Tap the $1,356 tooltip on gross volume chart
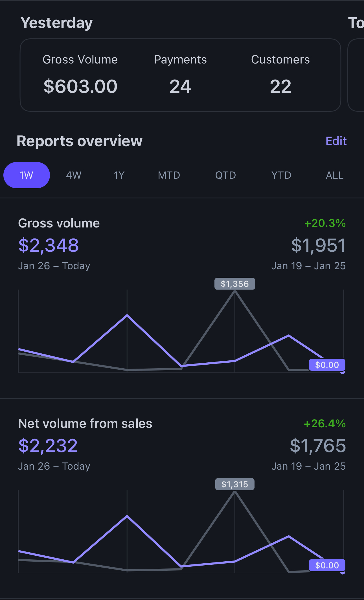 pyautogui.click(x=235, y=284)
